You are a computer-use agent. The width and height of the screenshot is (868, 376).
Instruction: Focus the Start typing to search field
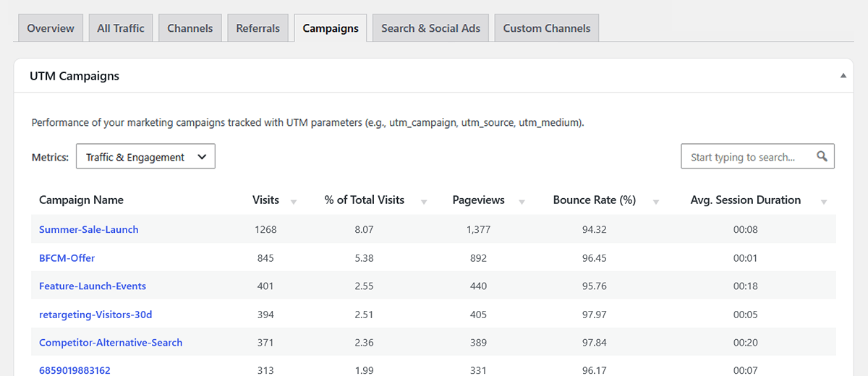coord(757,156)
